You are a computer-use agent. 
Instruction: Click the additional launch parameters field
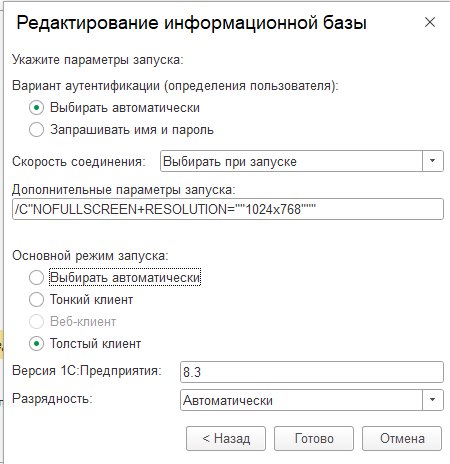tap(228, 209)
